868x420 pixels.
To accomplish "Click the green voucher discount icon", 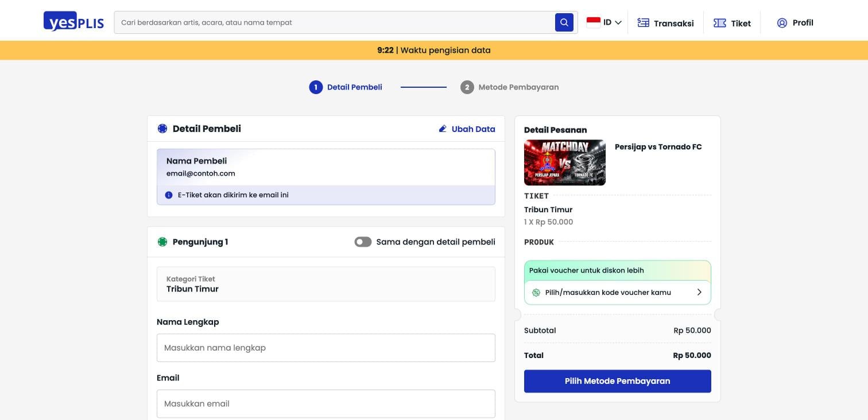I will coord(536,293).
